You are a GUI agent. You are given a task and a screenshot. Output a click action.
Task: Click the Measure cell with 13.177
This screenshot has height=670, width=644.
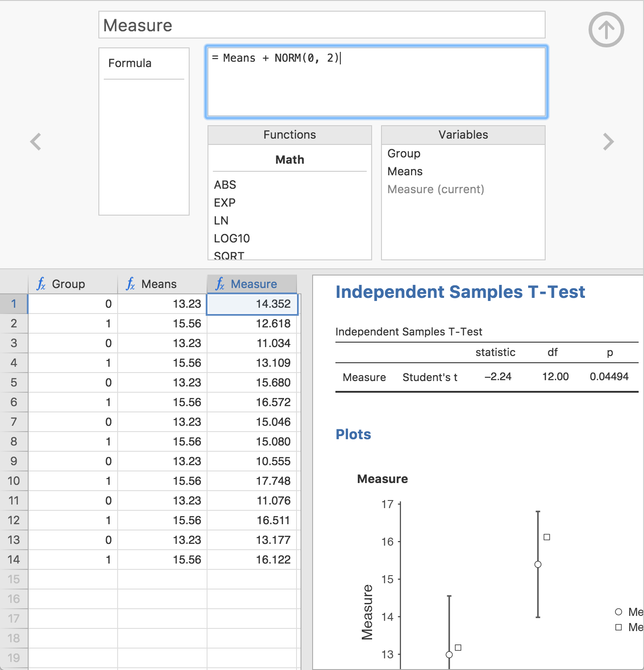tap(252, 540)
